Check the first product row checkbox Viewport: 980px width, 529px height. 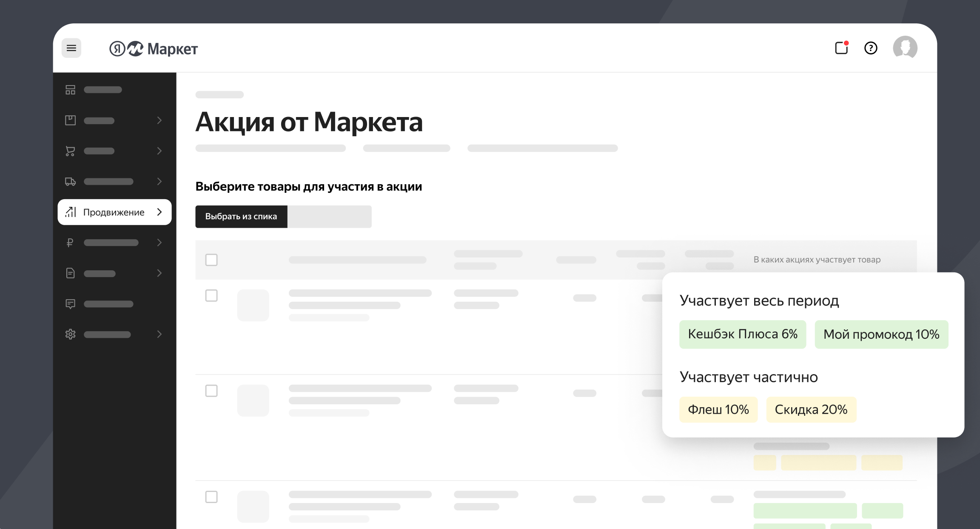point(211,295)
